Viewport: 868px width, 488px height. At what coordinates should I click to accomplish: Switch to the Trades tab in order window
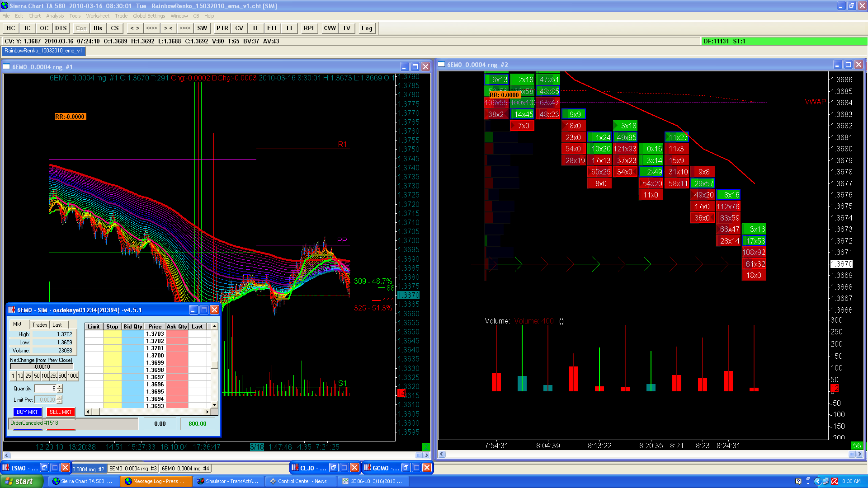coord(40,324)
